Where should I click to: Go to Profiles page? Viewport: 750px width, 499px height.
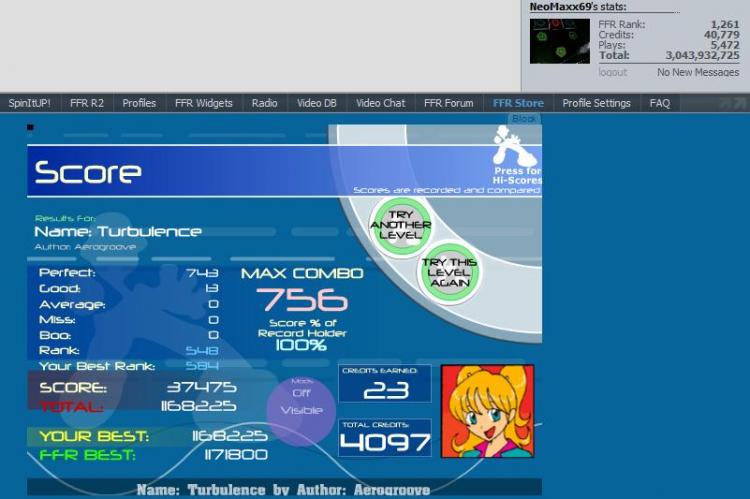139,103
